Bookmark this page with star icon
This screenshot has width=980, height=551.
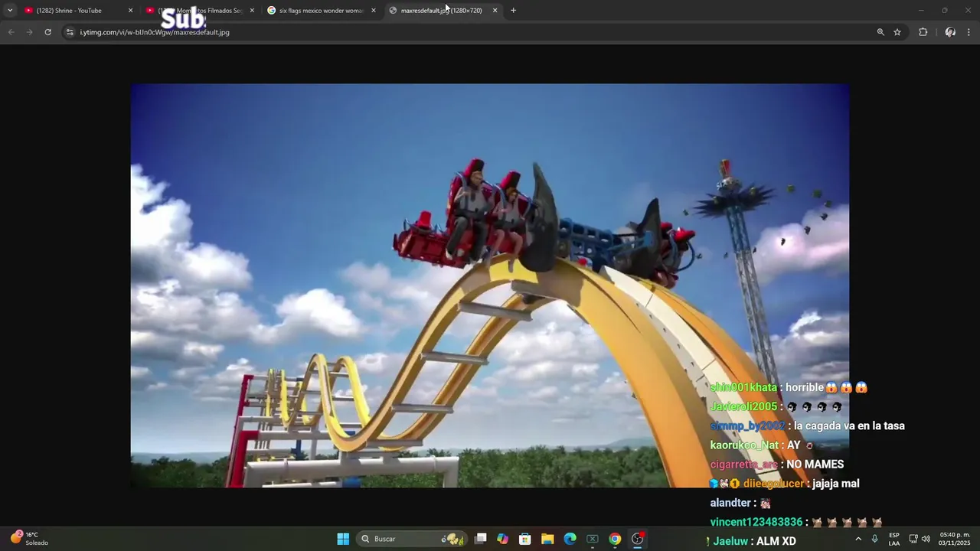pyautogui.click(x=897, y=32)
